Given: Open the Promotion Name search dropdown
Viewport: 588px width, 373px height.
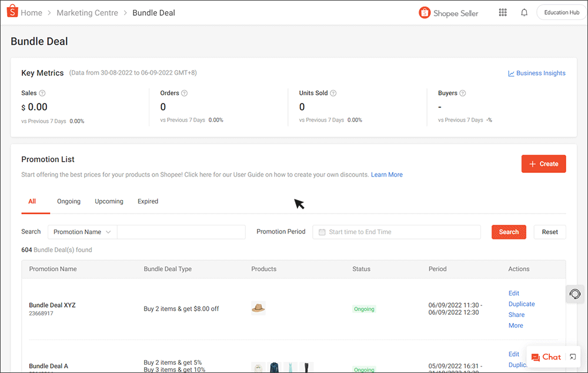Looking at the screenshot, I should [x=82, y=232].
